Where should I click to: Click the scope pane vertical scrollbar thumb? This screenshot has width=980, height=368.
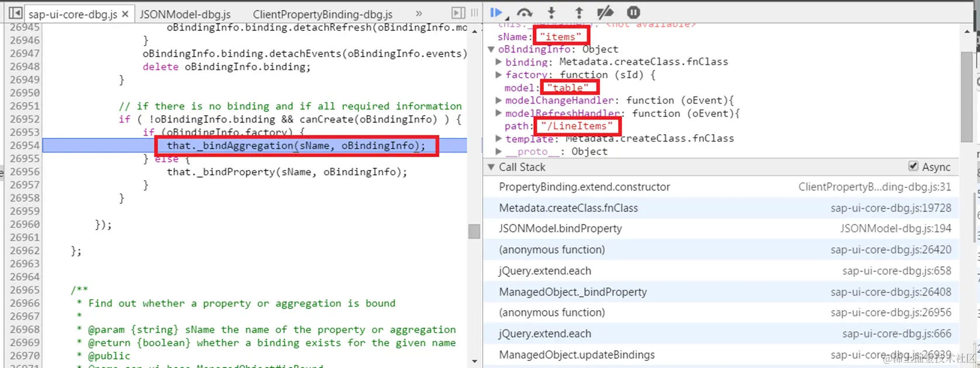pos(967,96)
